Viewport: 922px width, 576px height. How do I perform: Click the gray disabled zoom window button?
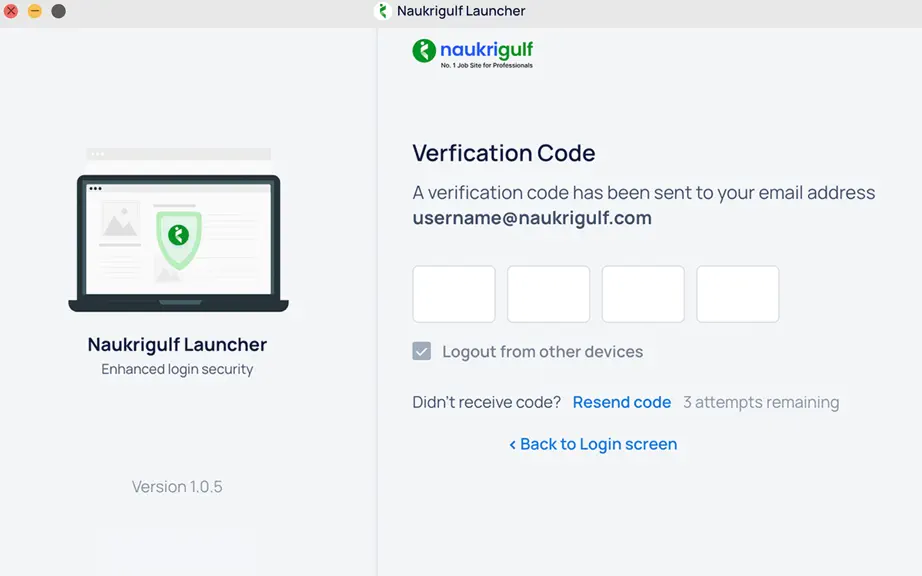point(58,11)
